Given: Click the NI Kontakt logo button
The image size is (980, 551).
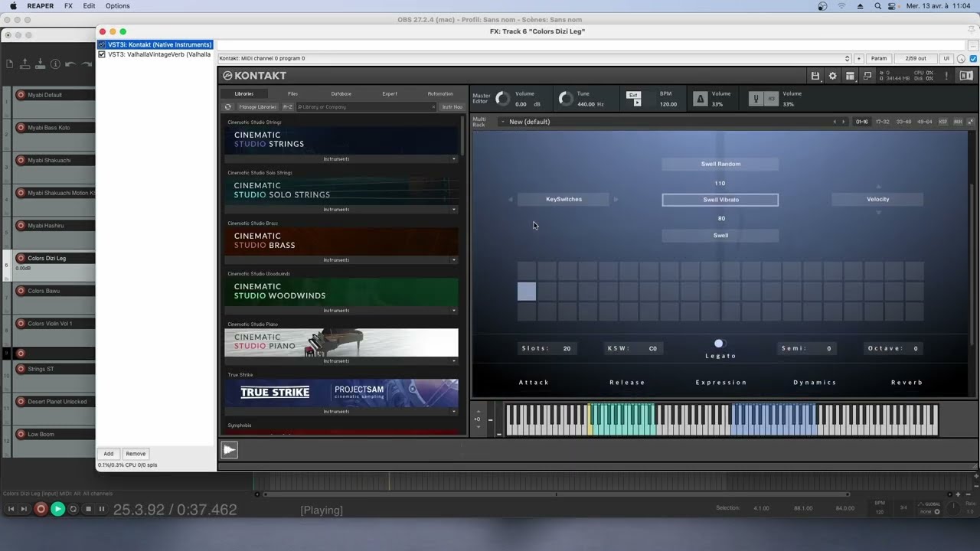Looking at the screenshot, I should click(x=966, y=76).
